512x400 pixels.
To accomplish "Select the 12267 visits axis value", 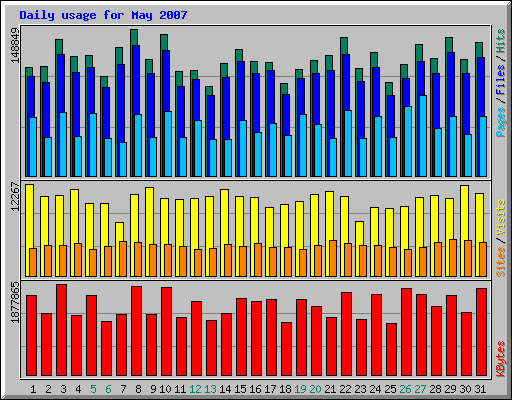I will [x=15, y=197].
